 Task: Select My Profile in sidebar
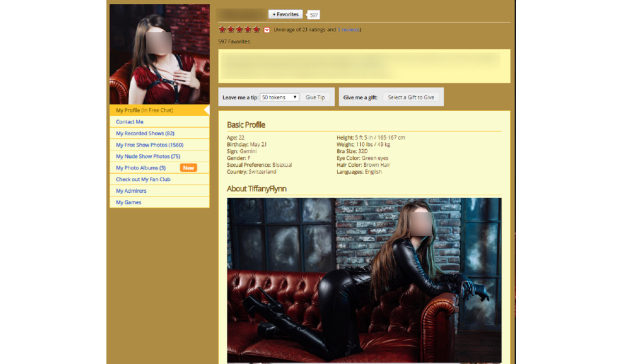(144, 110)
